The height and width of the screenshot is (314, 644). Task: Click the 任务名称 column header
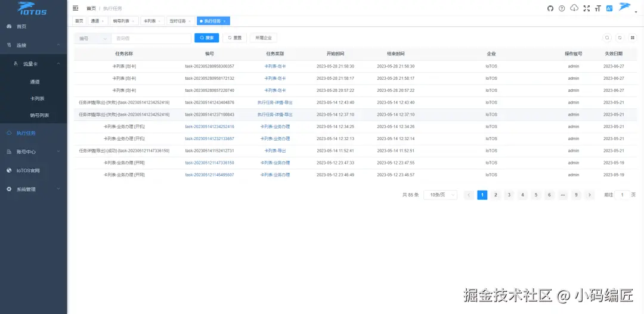pyautogui.click(x=124, y=54)
